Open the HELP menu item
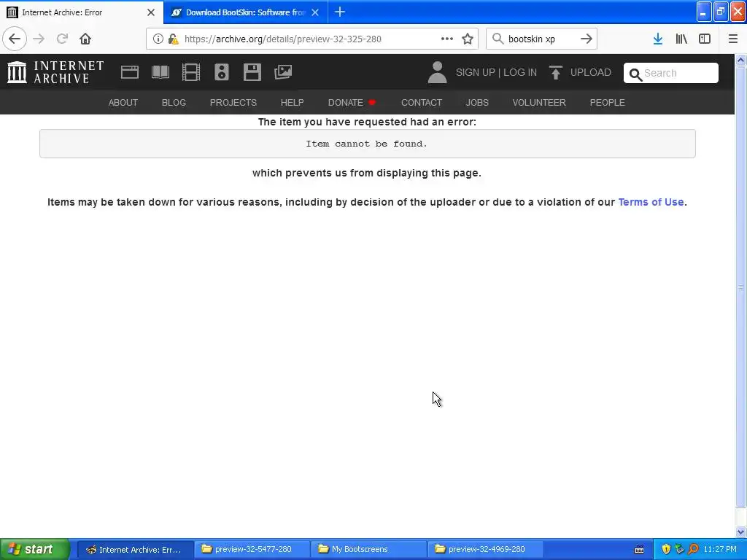747x560 pixels. [292, 102]
